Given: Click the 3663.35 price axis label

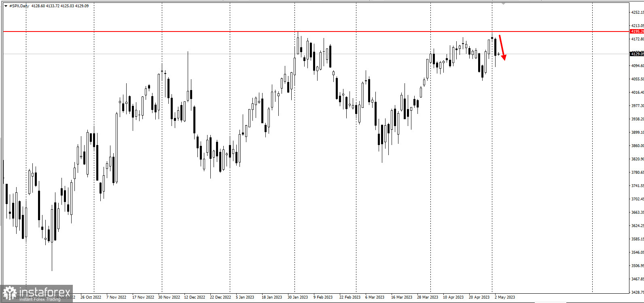Looking at the screenshot, I should pos(638,213).
